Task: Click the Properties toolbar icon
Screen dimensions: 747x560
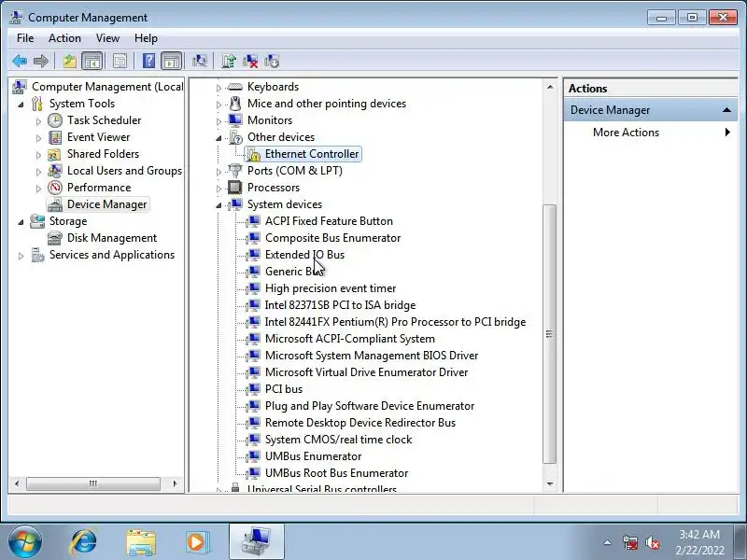Action: (120, 61)
